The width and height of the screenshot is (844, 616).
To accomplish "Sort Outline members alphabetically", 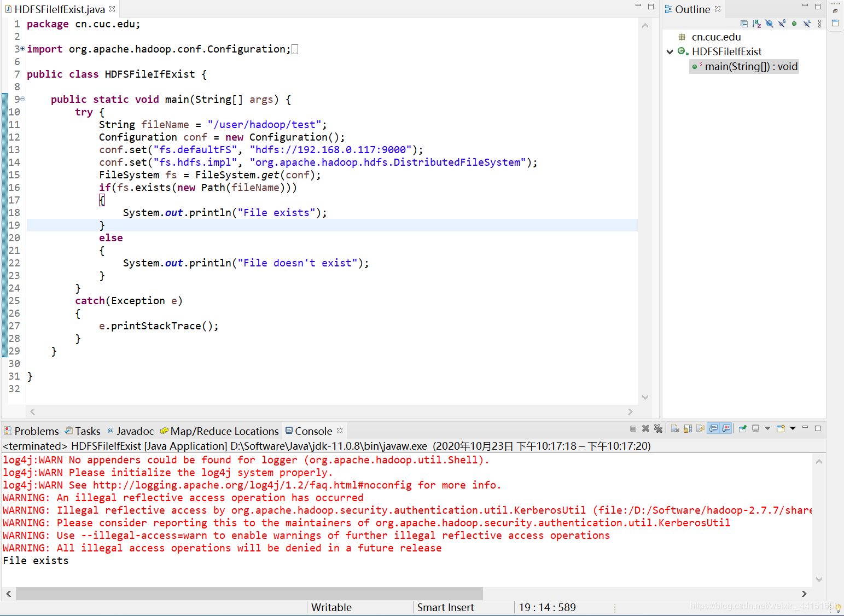I will (x=756, y=24).
